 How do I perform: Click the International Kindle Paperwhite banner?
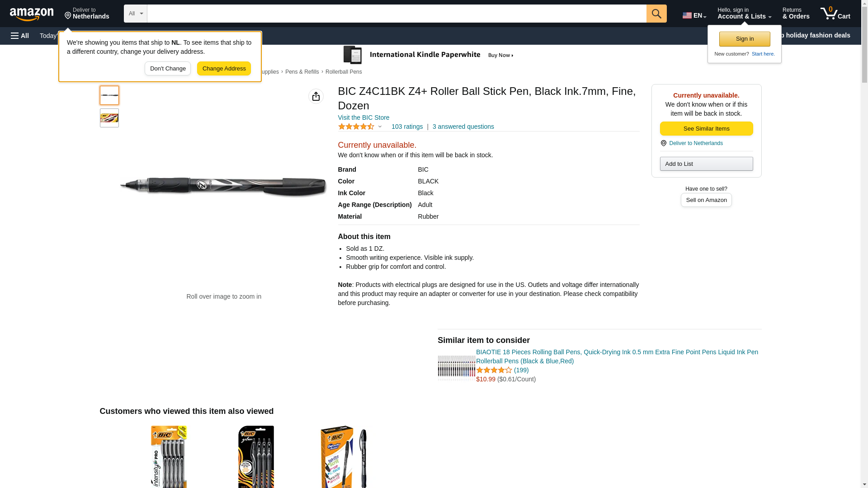(429, 55)
